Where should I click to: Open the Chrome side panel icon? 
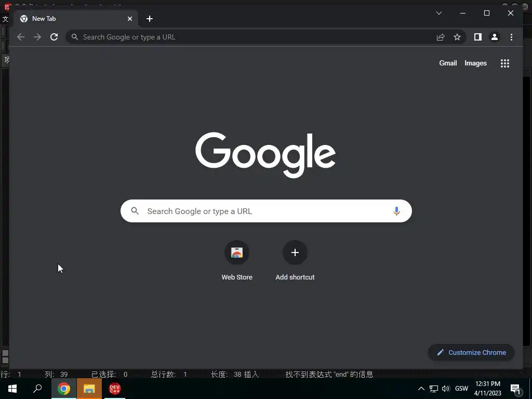478,37
